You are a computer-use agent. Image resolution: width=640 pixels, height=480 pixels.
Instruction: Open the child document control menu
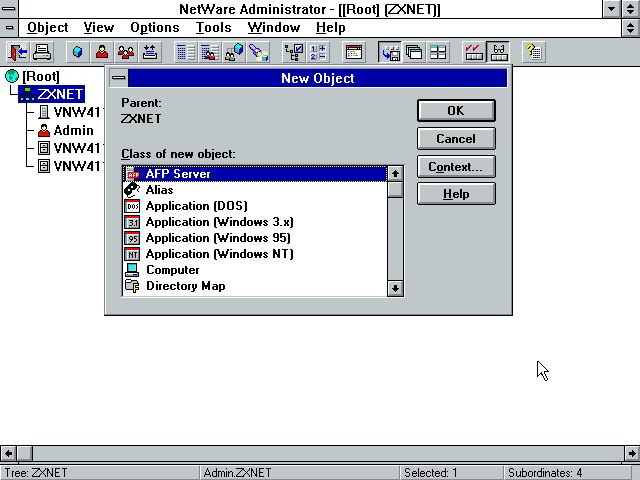point(9,28)
